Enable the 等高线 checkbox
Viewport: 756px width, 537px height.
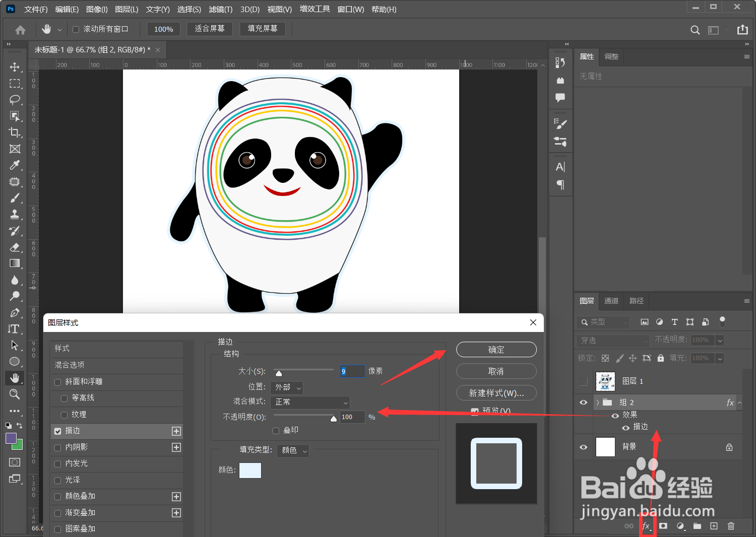tap(64, 398)
